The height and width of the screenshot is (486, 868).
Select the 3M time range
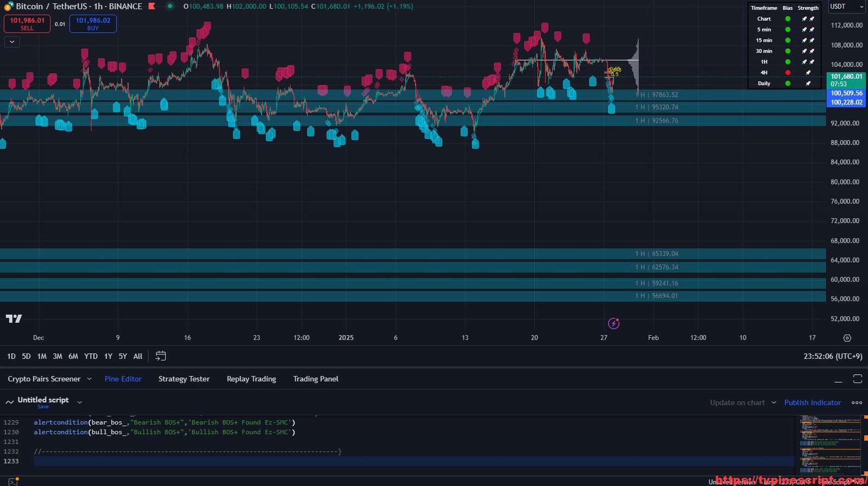click(x=58, y=356)
